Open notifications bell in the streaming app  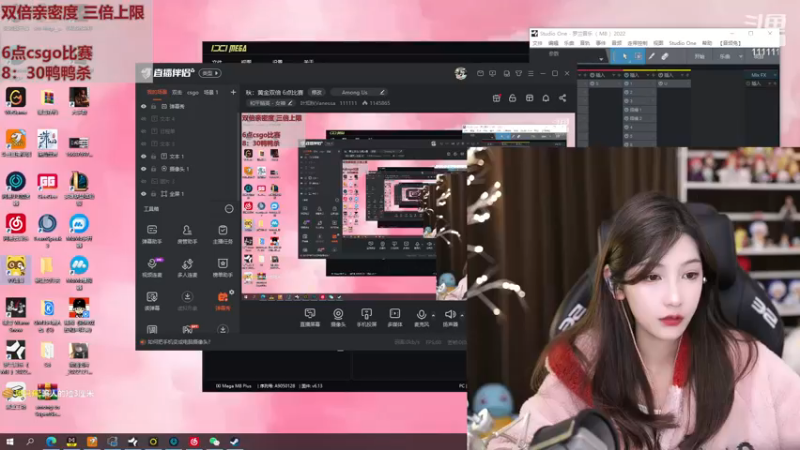click(x=545, y=98)
